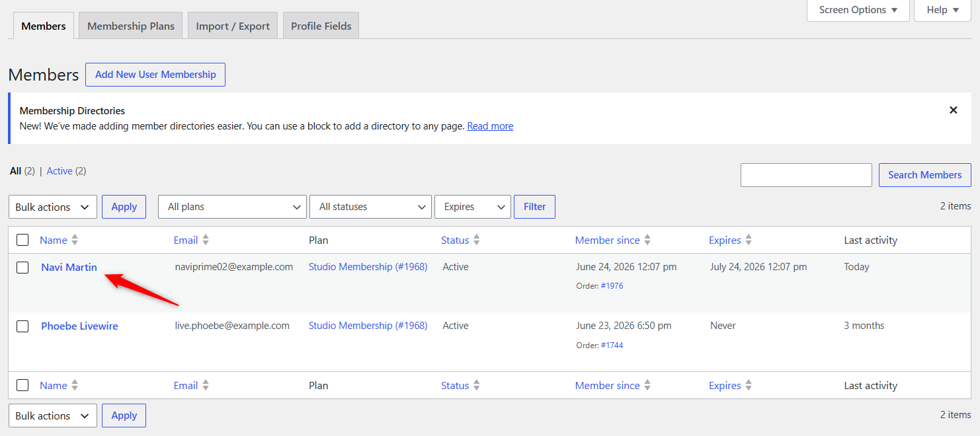Click the Search Members button

[x=924, y=175]
